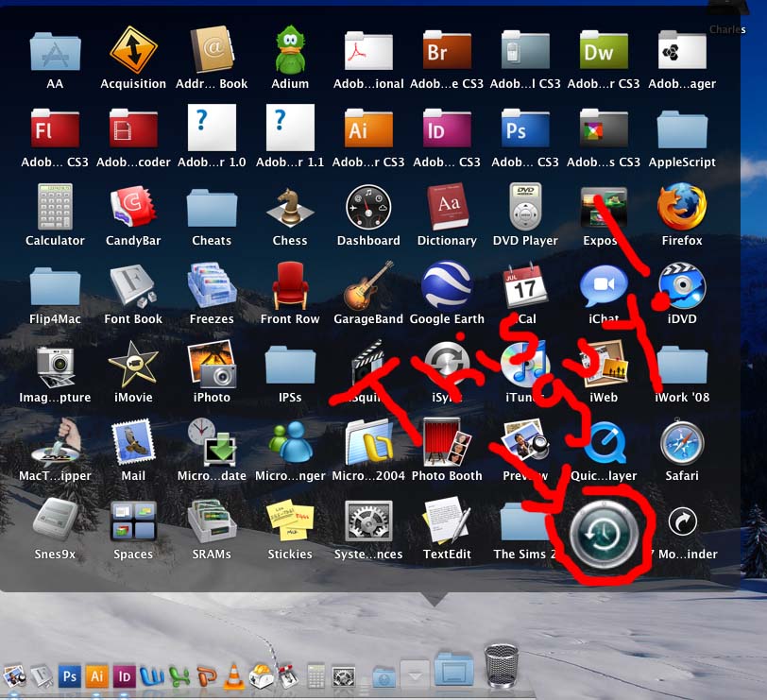Launch Stickies

coord(290,520)
